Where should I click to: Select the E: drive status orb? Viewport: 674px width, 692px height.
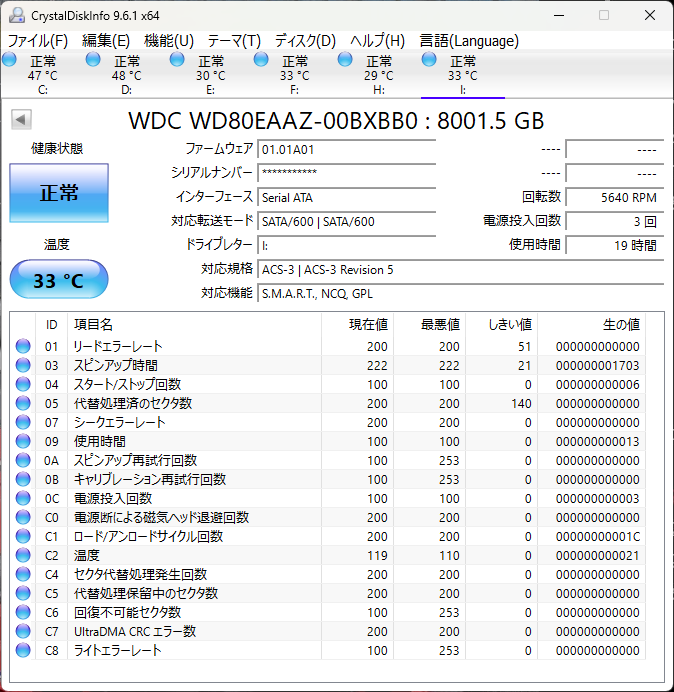pyautogui.click(x=177, y=60)
